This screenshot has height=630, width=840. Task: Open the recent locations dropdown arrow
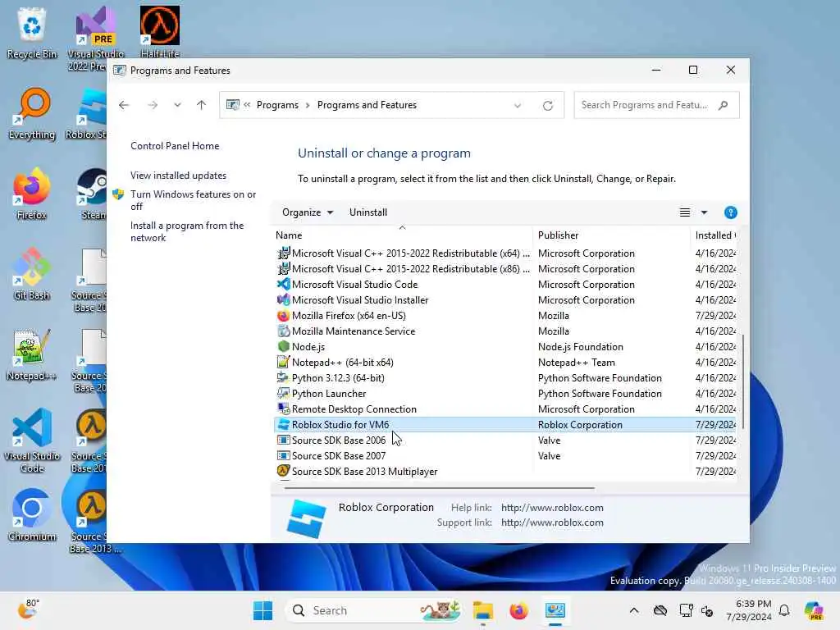coord(177,105)
